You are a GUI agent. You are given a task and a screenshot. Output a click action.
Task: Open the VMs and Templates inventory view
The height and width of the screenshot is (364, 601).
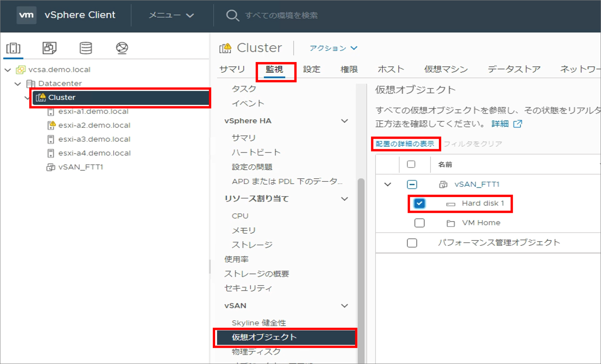[x=49, y=48]
